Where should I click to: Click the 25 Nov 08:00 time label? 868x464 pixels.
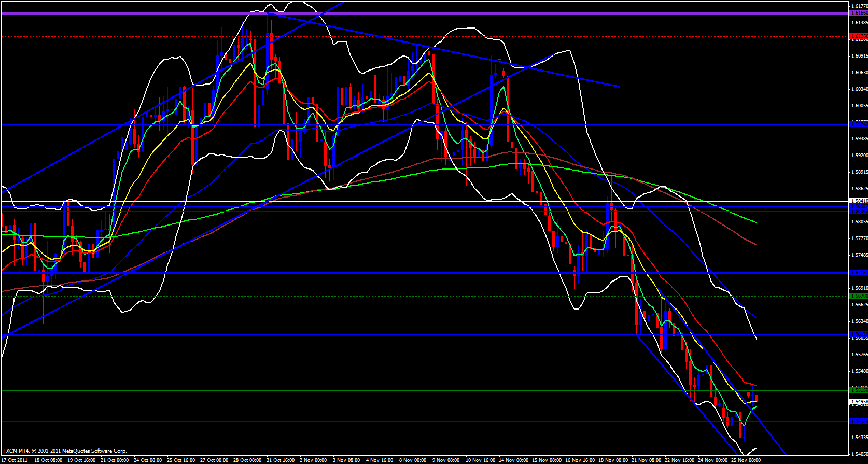coord(746,460)
